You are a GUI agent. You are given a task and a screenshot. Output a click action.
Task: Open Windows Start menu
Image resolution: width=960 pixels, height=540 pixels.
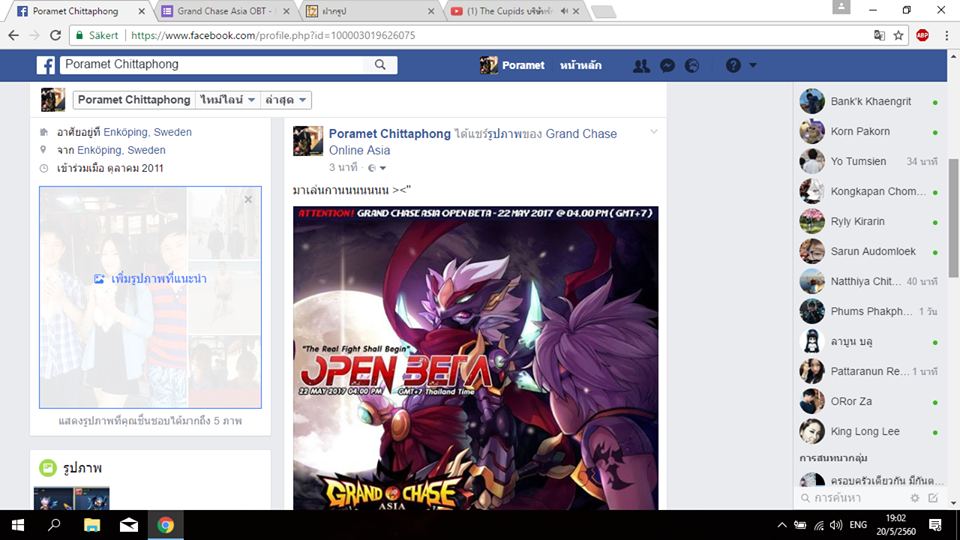[x=18, y=525]
